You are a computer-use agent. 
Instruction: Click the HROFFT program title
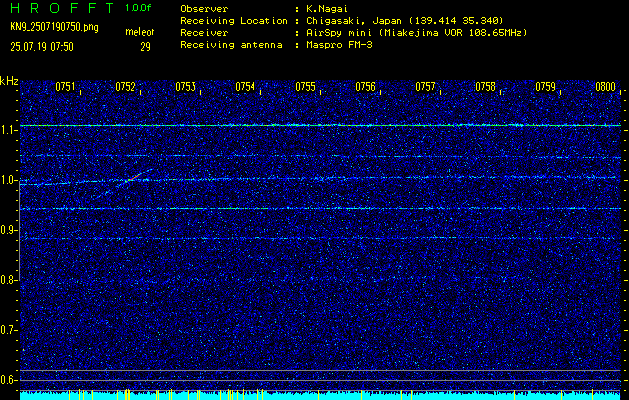point(62,8)
